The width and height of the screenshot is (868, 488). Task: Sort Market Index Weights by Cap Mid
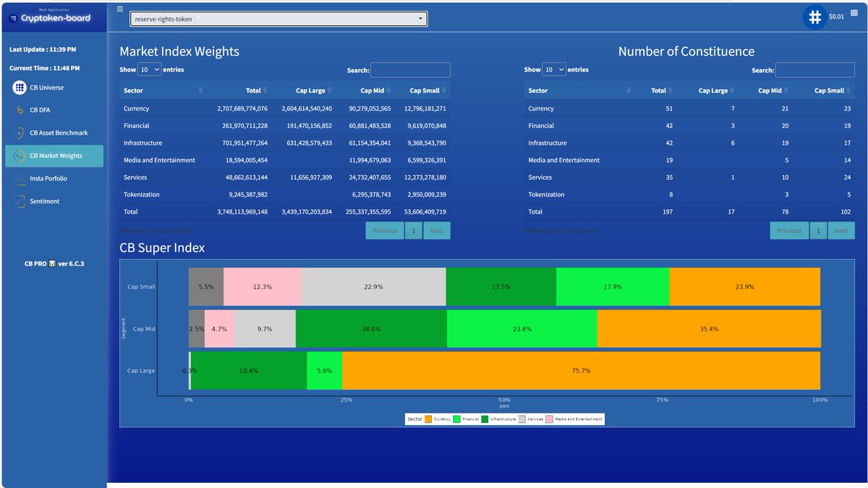pyautogui.click(x=364, y=91)
